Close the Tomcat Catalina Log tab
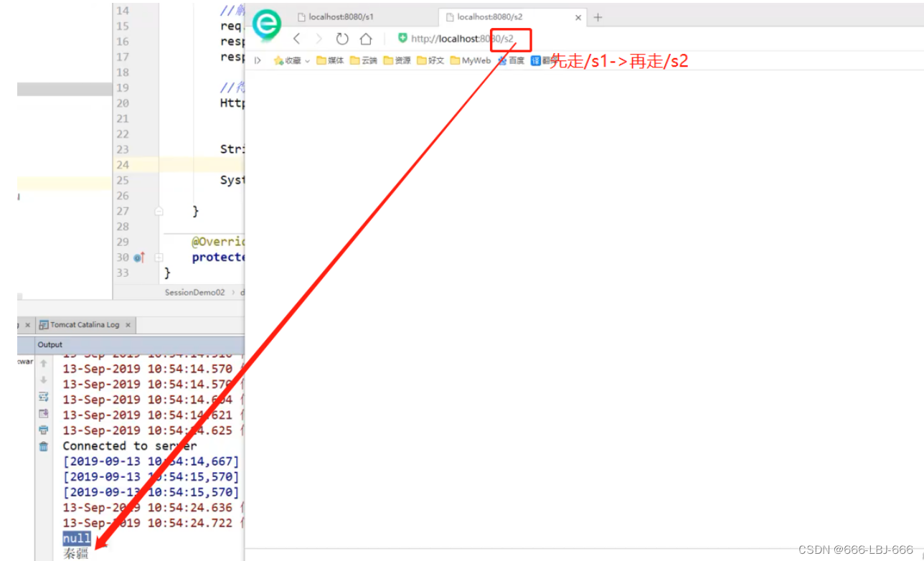Viewport: 924px width, 561px height. pos(128,325)
